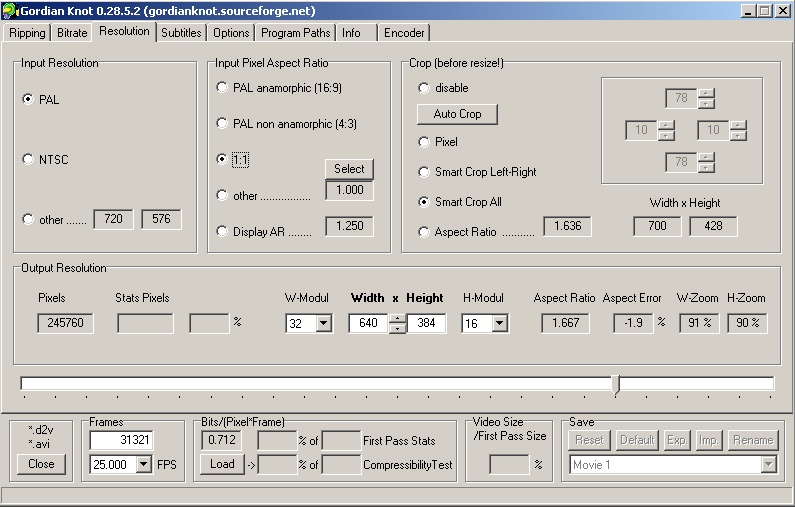Select the Aspect Ratio crop option
Viewport: 795px width, 507px height.
point(424,232)
